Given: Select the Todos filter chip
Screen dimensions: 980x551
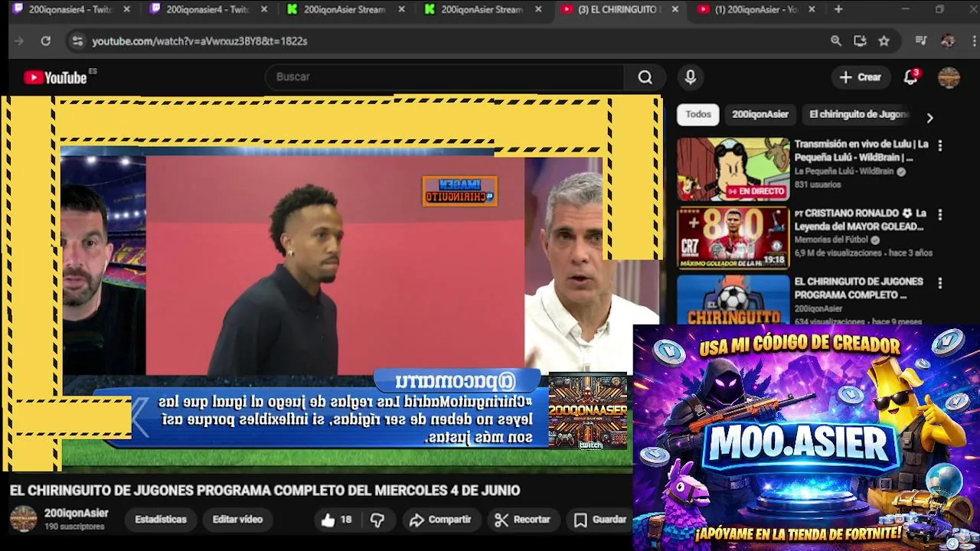Looking at the screenshot, I should [698, 115].
